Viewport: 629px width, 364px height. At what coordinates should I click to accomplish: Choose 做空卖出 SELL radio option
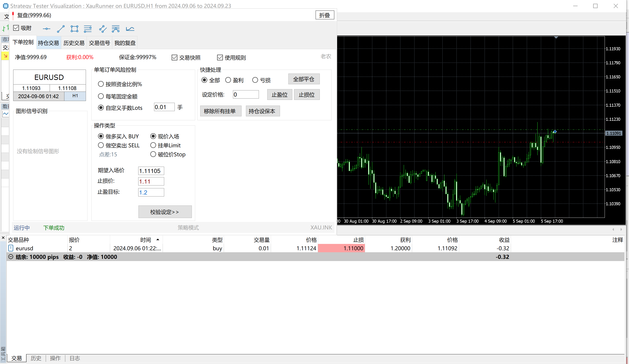pos(101,145)
